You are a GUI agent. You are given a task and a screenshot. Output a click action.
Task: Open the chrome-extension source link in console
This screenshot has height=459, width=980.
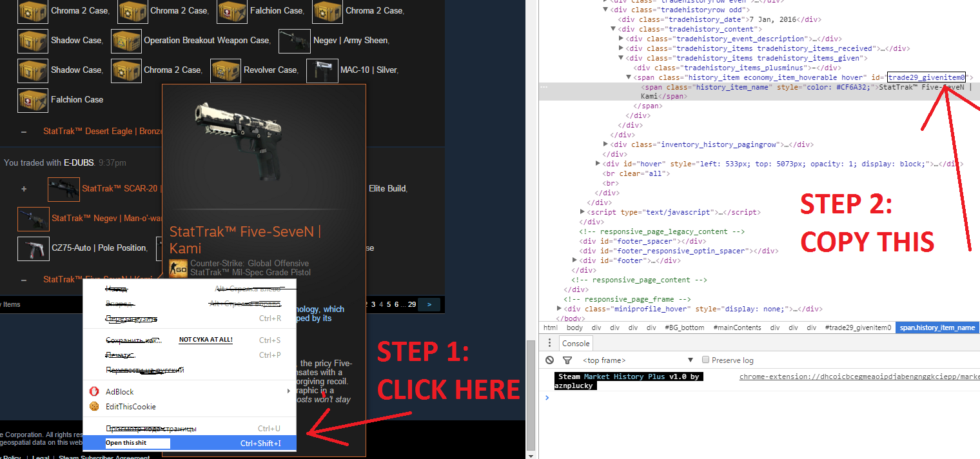(x=859, y=376)
